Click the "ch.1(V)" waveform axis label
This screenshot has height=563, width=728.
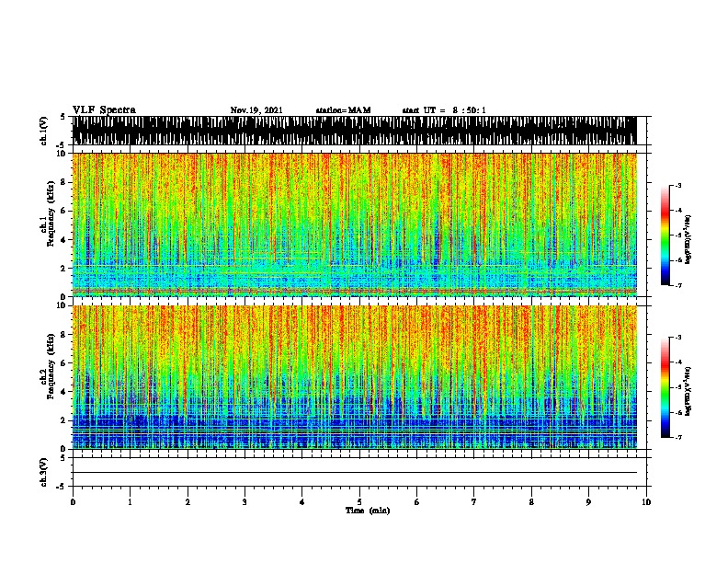pyautogui.click(x=44, y=131)
